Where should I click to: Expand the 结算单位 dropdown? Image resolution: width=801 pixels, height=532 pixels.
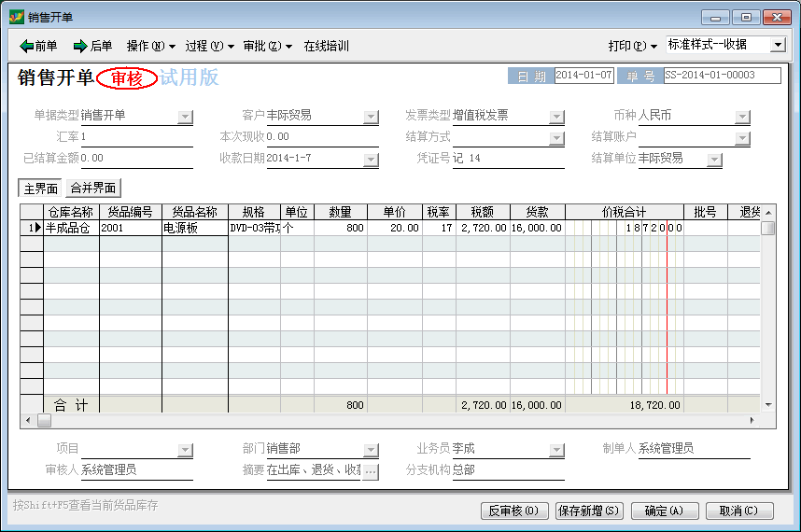pos(715,160)
